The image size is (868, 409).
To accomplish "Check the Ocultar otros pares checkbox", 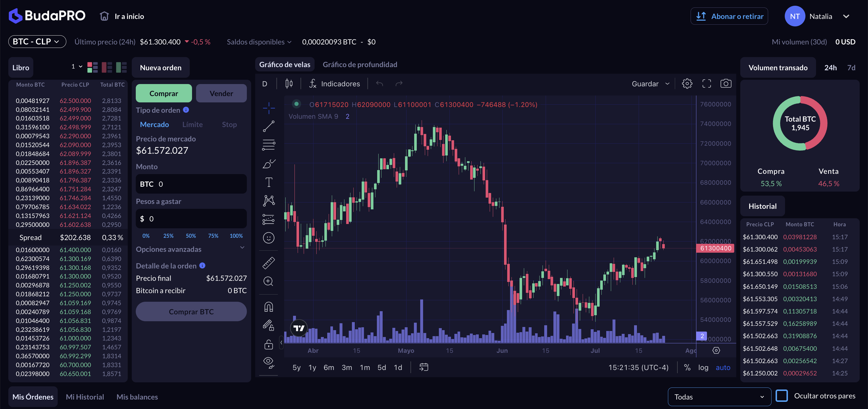I will click(x=781, y=396).
